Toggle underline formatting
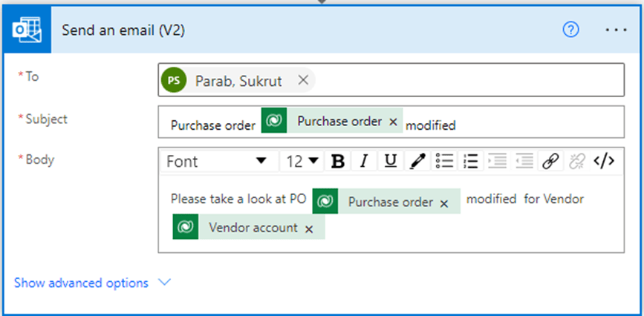This screenshot has width=644, height=316. click(391, 161)
